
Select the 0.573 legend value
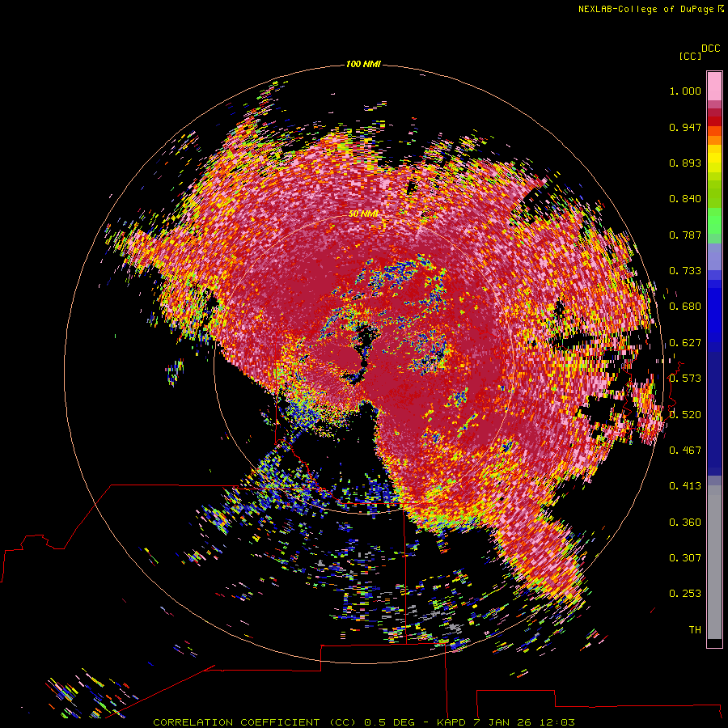point(685,379)
